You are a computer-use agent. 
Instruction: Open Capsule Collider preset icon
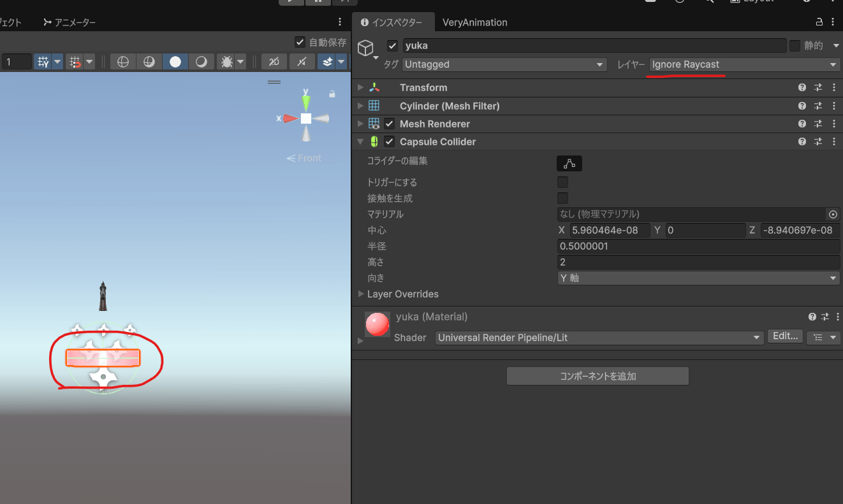818,141
